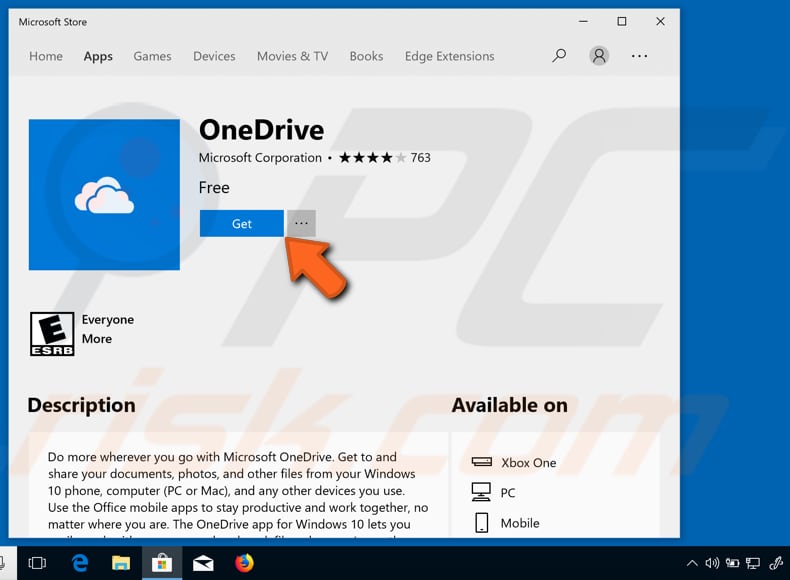Click the Description heading
The width and height of the screenshot is (790, 580).
coord(82,405)
